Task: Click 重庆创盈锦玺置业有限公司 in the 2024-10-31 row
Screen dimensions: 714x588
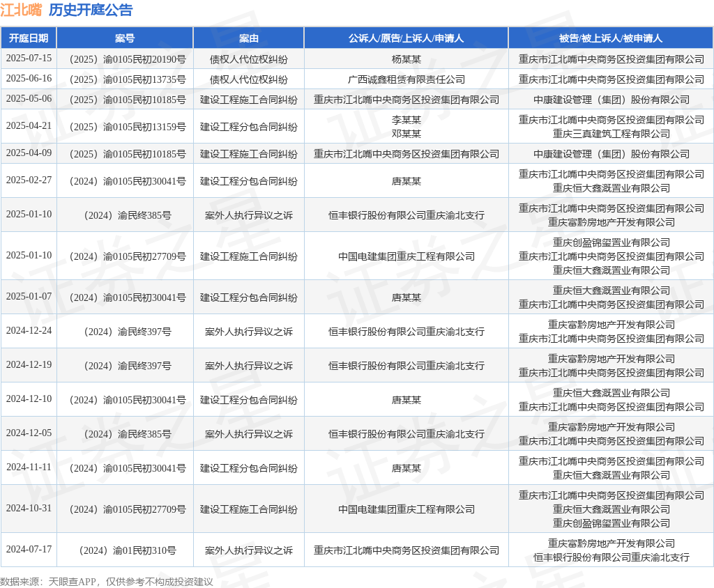Action: (x=611, y=523)
